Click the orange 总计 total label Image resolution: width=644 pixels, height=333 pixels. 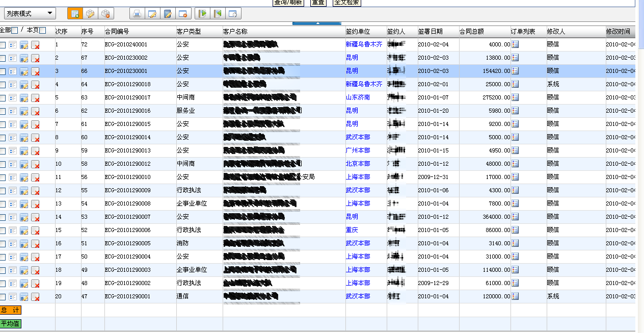pos(11,310)
